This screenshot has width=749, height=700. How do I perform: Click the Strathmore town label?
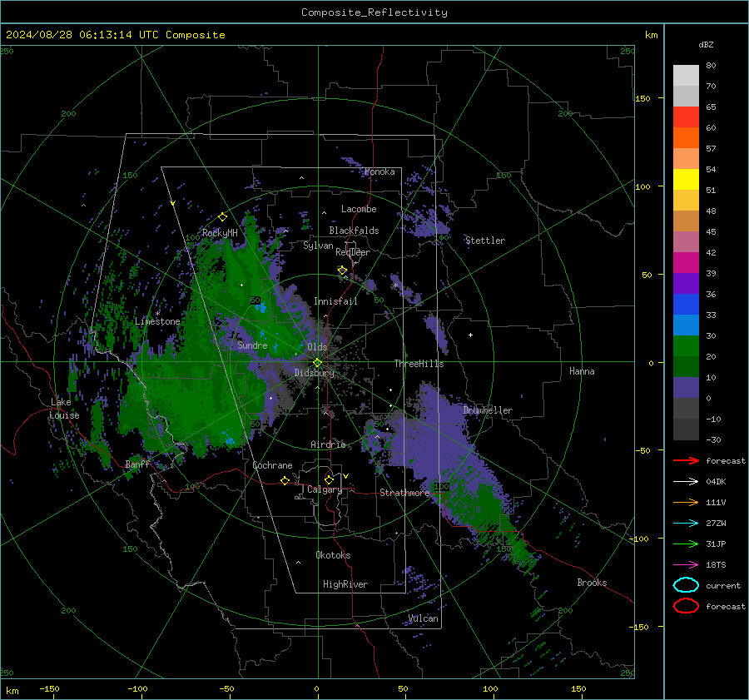click(404, 493)
